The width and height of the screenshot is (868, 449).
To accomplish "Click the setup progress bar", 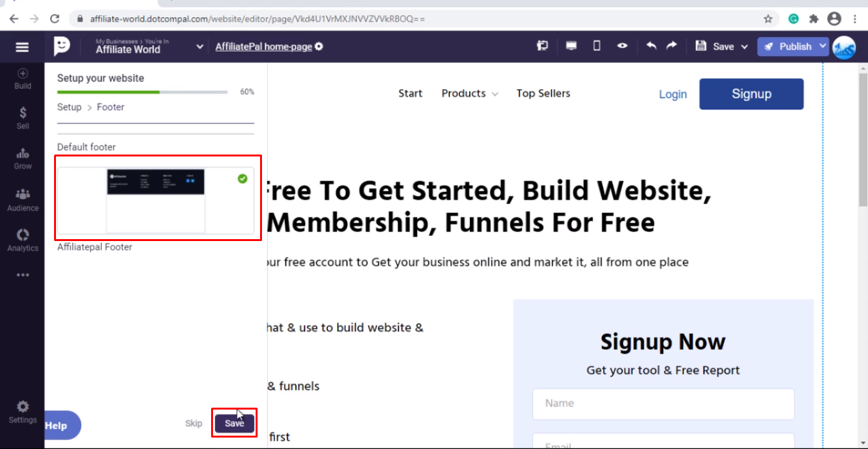I will pyautogui.click(x=142, y=92).
